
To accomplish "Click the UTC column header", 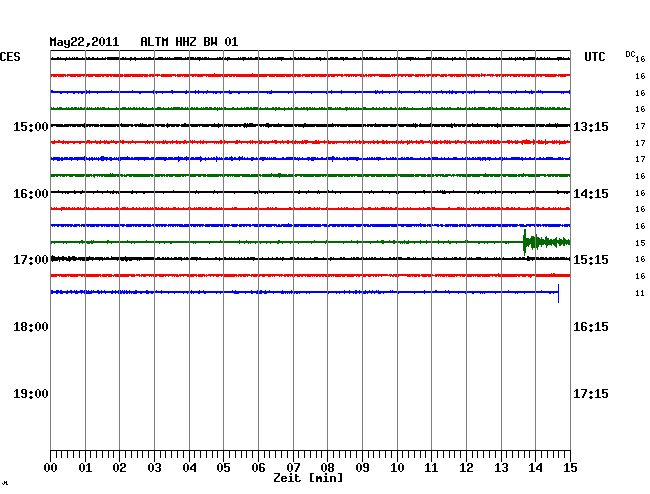I will pyautogui.click(x=595, y=57).
